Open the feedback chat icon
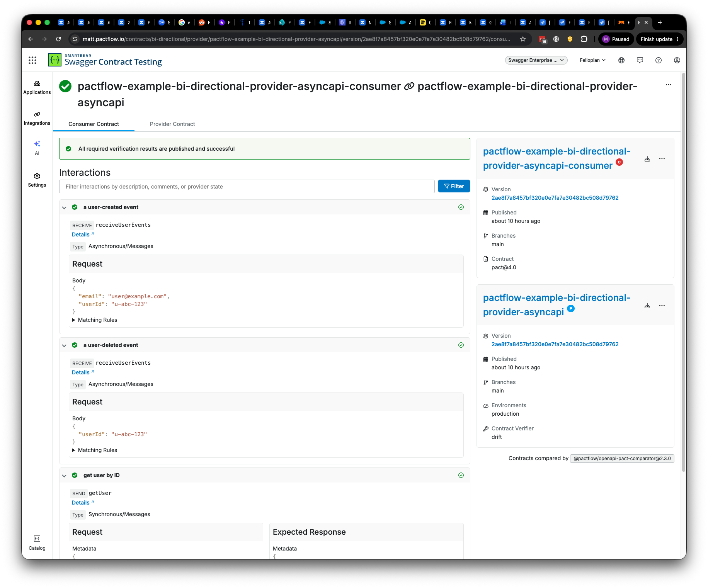708x588 pixels. pos(640,60)
